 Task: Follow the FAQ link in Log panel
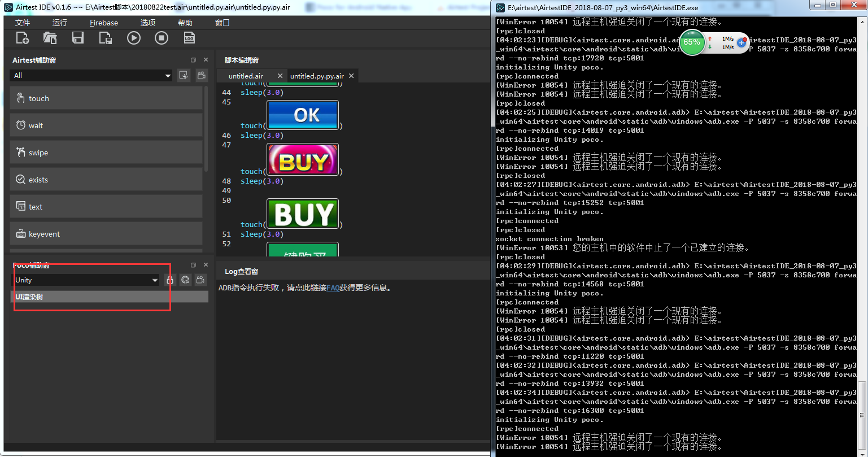333,288
